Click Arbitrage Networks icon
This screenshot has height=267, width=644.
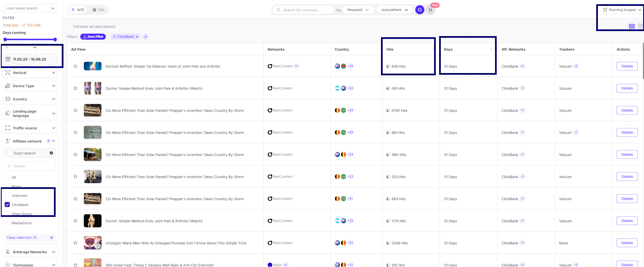coord(8,252)
